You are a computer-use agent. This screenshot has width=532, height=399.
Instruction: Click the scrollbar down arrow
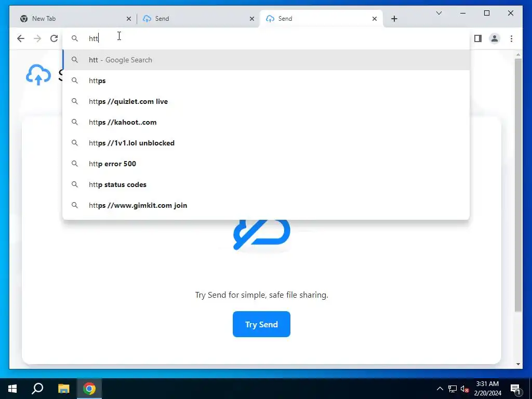(518, 364)
